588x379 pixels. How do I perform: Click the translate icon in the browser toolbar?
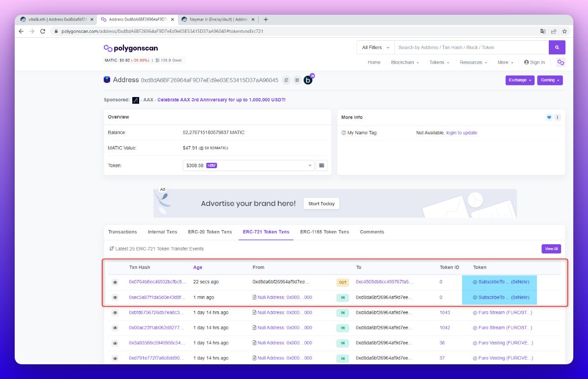[x=542, y=30]
